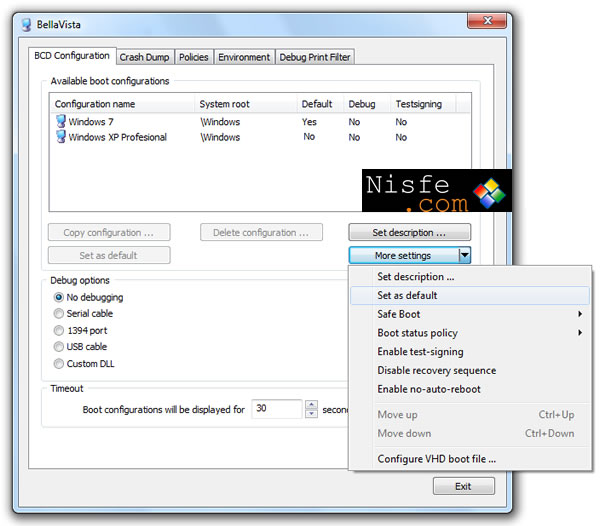The image size is (600, 526).
Task: Close the BellaVista window
Action: click(487, 20)
